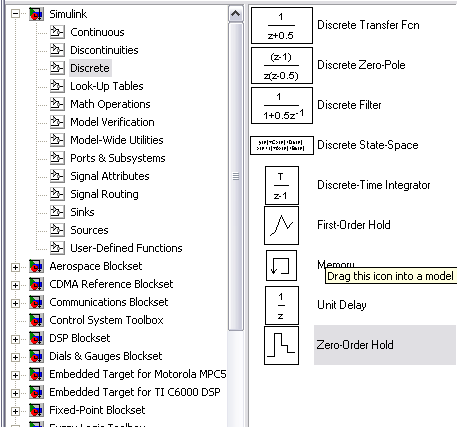Viewport: 457px width, 427px height.
Task: Click the Discrete Filter label
Action: [x=349, y=105]
